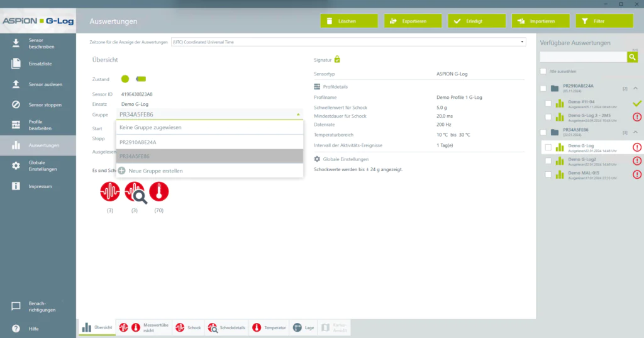Toggle the Alle auswählen checkbox
644x338 pixels.
543,71
